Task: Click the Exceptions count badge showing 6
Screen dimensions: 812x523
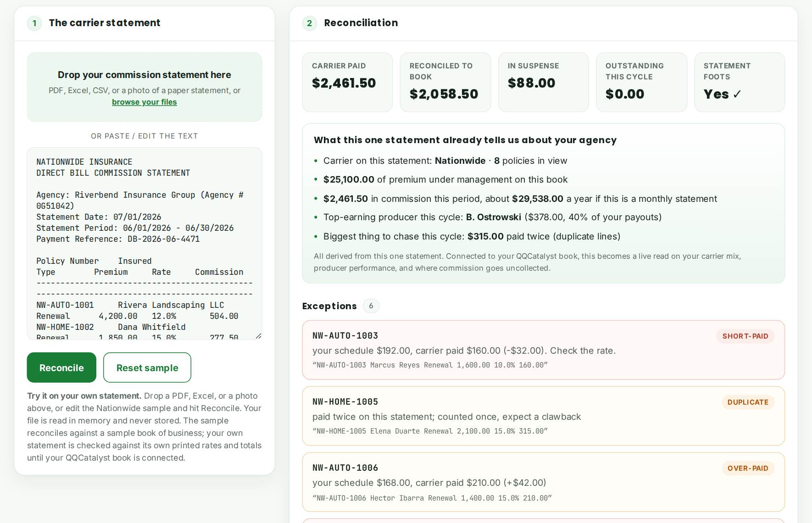Action: [x=371, y=306]
